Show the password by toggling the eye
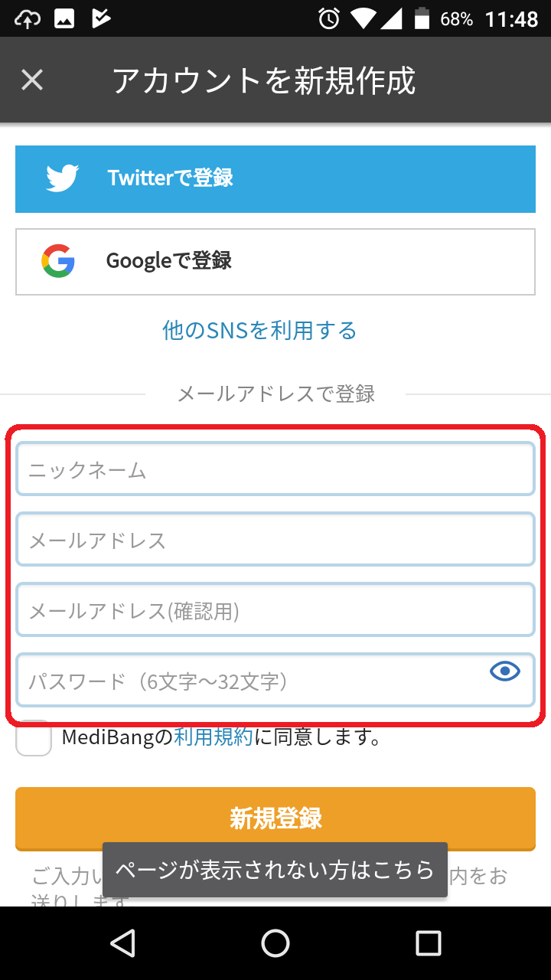The height and width of the screenshot is (980, 551). pos(504,671)
